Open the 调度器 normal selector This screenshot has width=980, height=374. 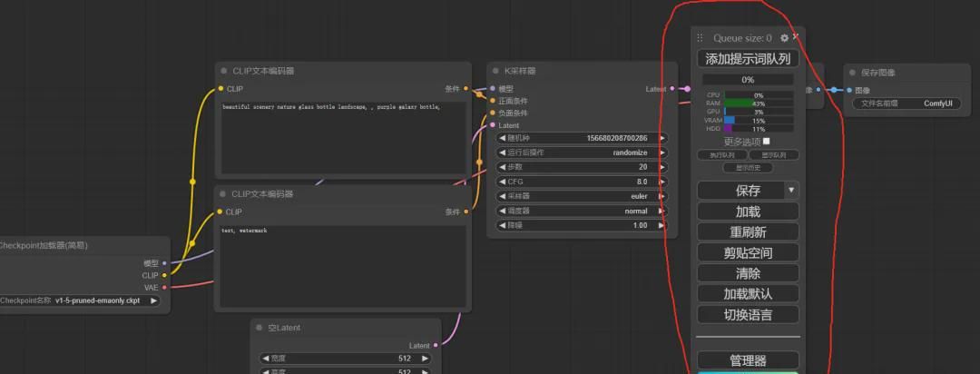tap(582, 211)
